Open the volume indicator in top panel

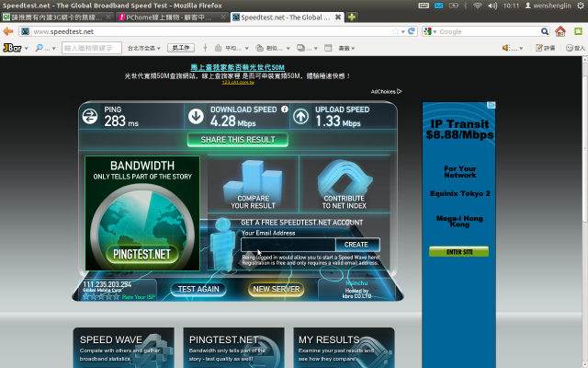492,6
